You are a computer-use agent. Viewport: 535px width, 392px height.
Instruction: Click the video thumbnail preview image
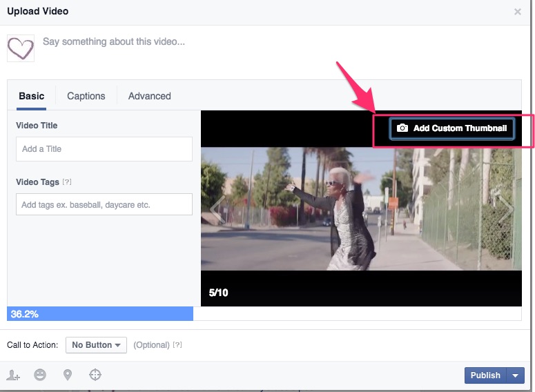(361, 208)
